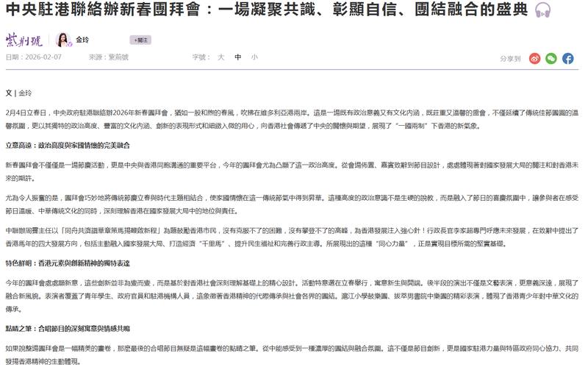This screenshot has width=588, height=367.
Task: Click the heading 特色鮮明：香港元素與創新精神的獨特表達
Action: click(68, 263)
